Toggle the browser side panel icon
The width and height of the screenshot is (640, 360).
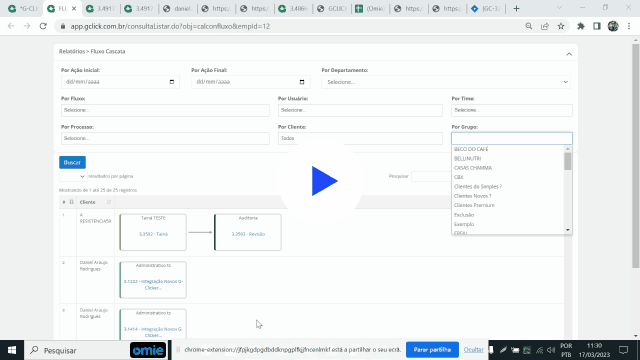pyautogui.click(x=597, y=26)
